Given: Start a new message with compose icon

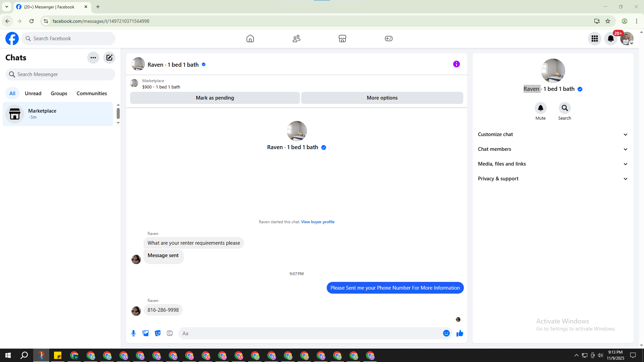Looking at the screenshot, I should (x=109, y=58).
